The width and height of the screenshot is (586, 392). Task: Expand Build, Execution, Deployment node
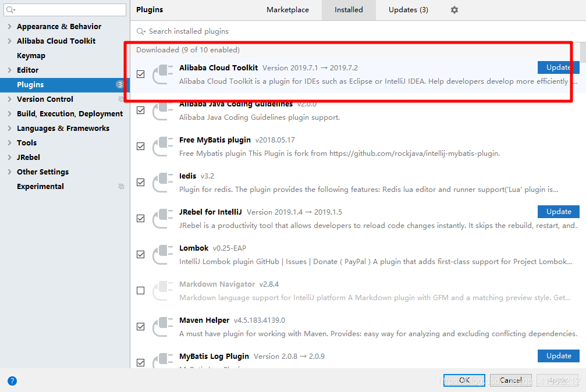(10, 113)
